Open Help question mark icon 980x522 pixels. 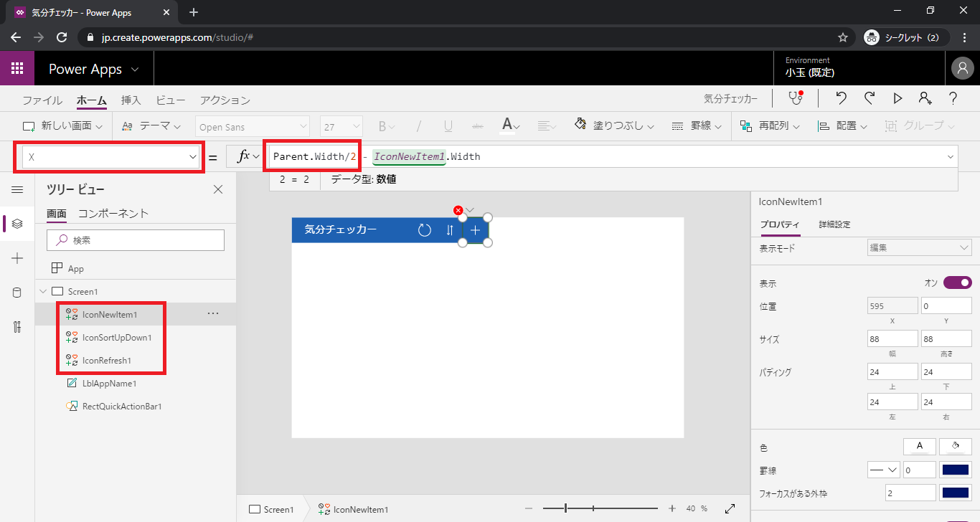(953, 98)
